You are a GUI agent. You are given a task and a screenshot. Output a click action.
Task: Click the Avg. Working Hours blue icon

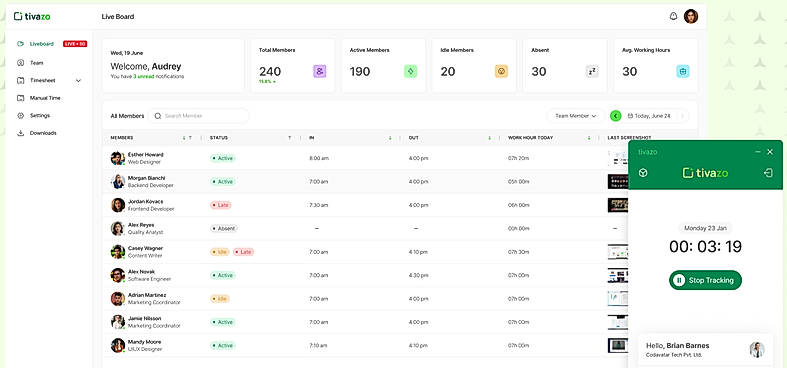click(x=683, y=71)
